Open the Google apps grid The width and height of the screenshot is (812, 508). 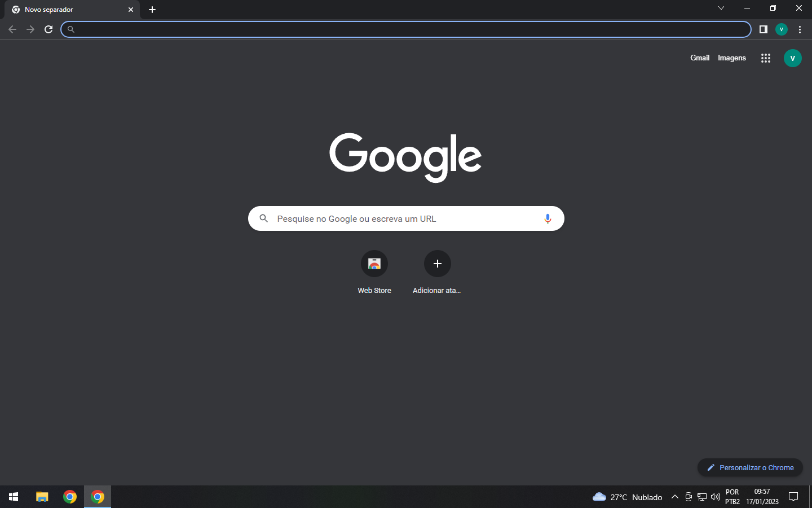[x=766, y=58]
